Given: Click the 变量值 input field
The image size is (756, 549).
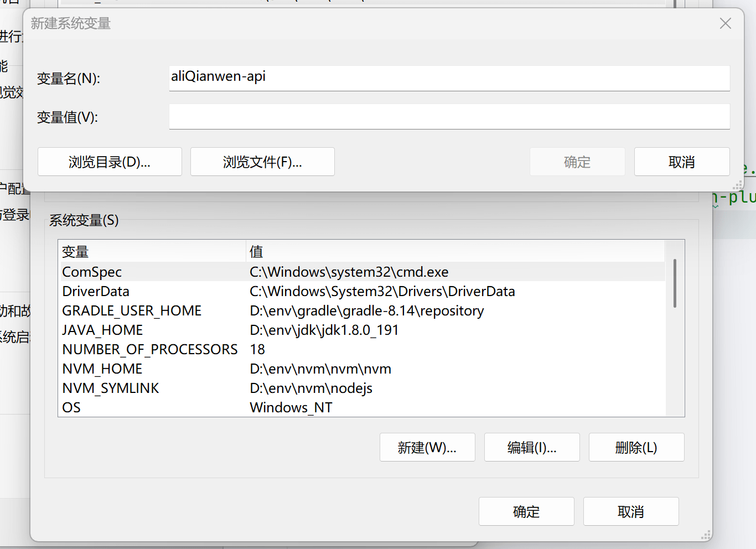Looking at the screenshot, I should click(449, 117).
